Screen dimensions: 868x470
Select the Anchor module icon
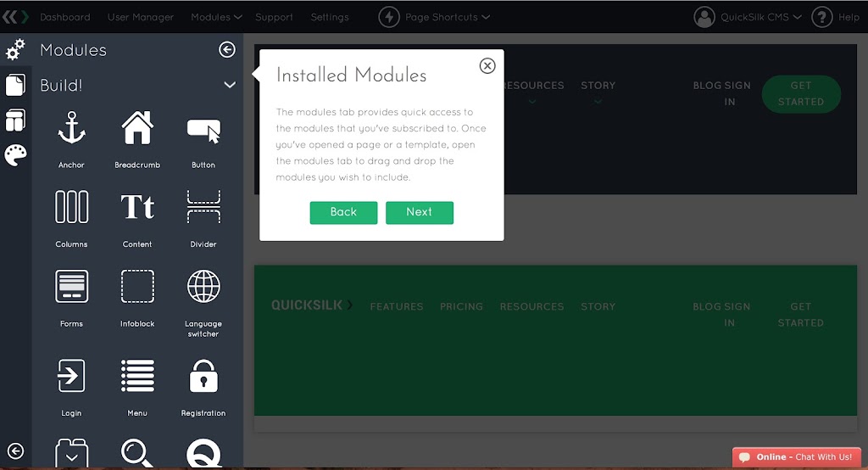pyautogui.click(x=71, y=127)
